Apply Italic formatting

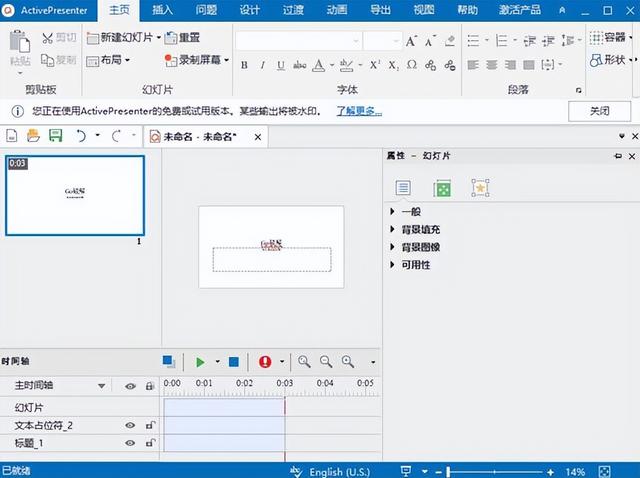point(262,65)
